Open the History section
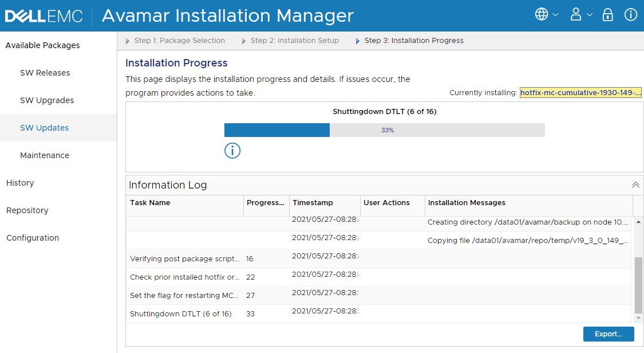 pos(20,182)
